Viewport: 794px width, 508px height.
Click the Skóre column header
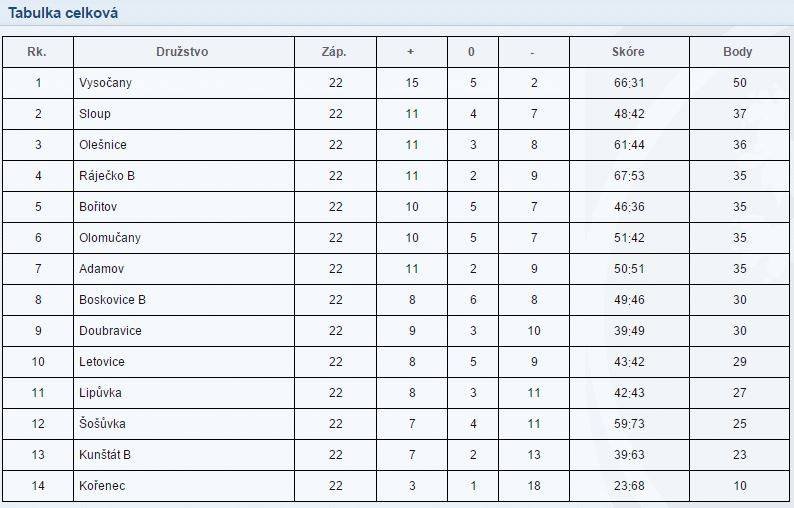[628, 52]
